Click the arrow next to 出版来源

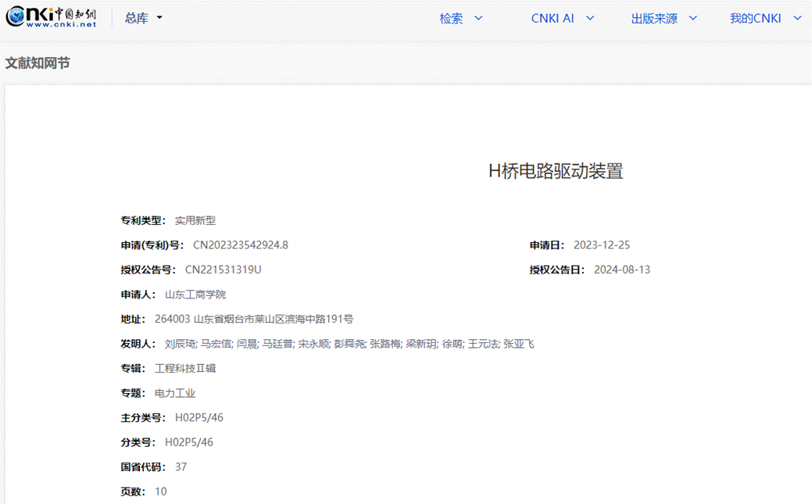point(693,18)
